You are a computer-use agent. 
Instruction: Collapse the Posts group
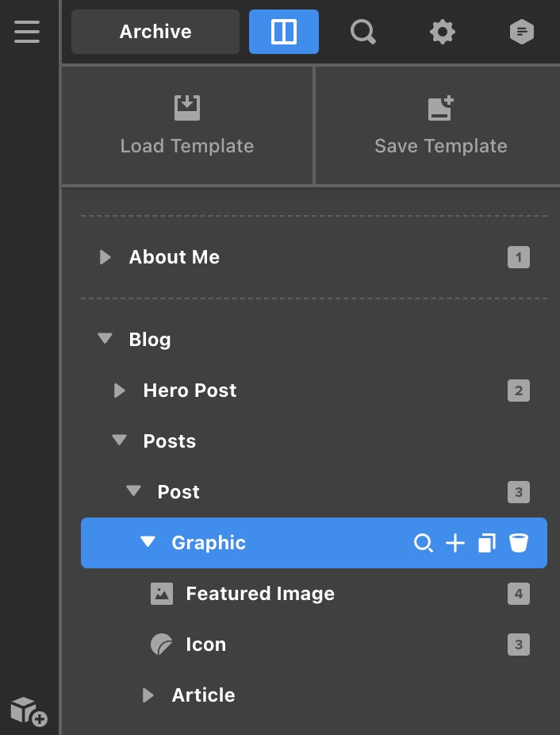tap(119, 441)
